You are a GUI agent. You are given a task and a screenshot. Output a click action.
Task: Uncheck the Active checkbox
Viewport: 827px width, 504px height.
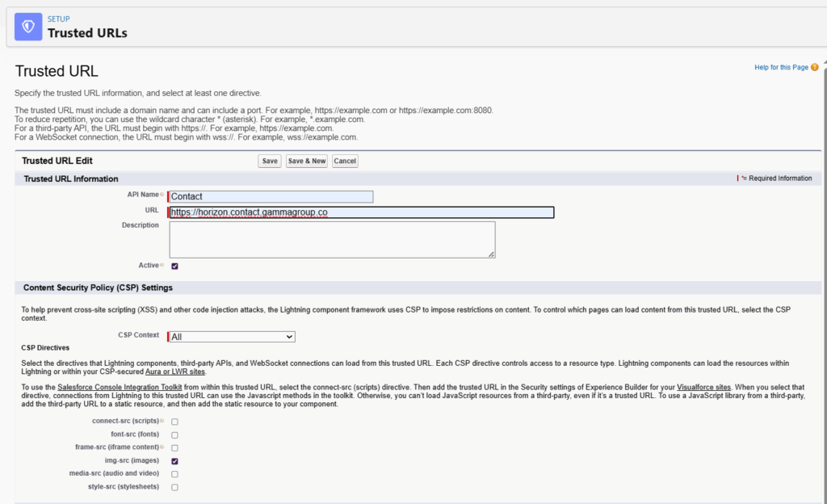click(x=174, y=266)
